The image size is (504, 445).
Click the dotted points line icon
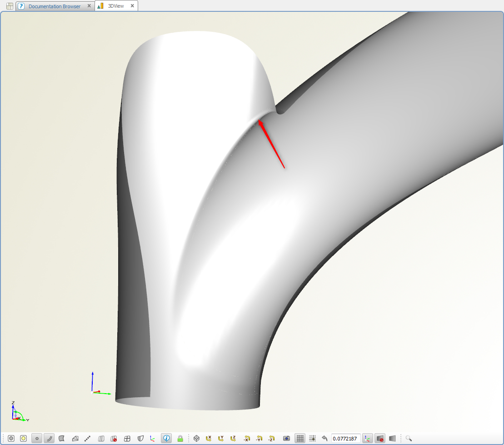coord(87,438)
